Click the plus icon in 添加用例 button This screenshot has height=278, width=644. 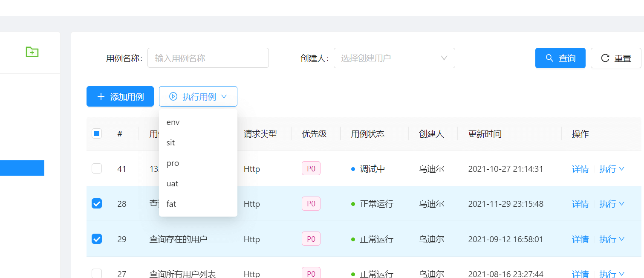tap(101, 96)
